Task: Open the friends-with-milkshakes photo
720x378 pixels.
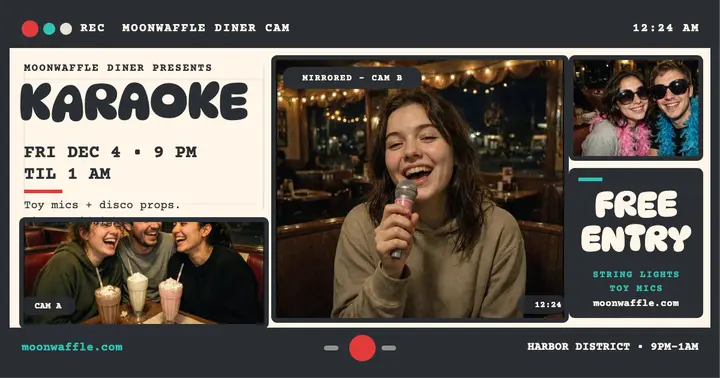Action: [144, 272]
